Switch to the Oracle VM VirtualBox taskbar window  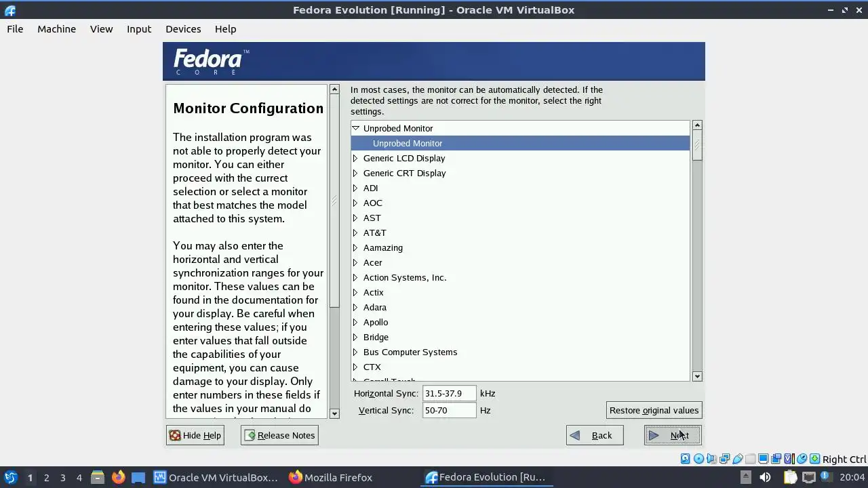tap(216, 477)
